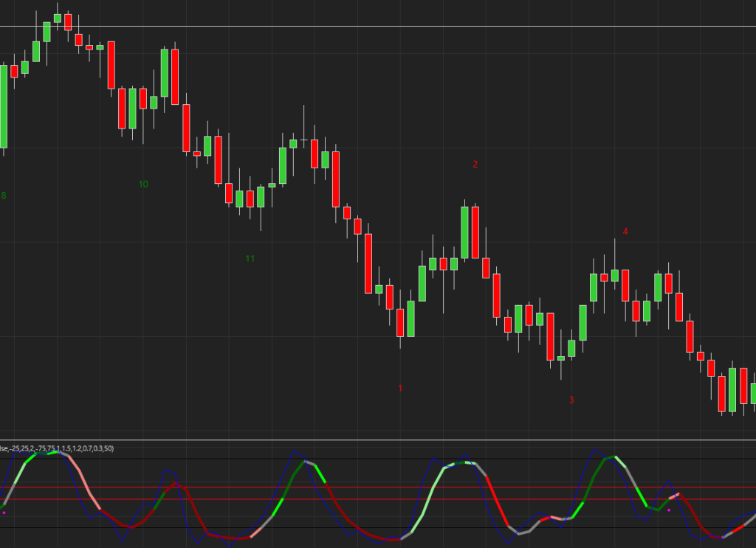Click the red candle directly above label 1
This screenshot has height=548, width=756.
click(x=400, y=322)
